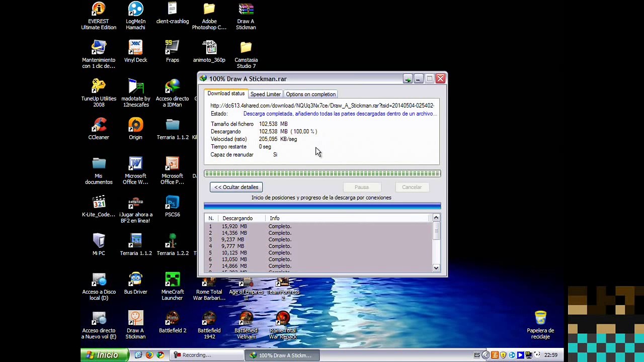Viewport: 644px width, 362px height.
Task: Click the blue connections progress bar
Action: click(x=322, y=206)
